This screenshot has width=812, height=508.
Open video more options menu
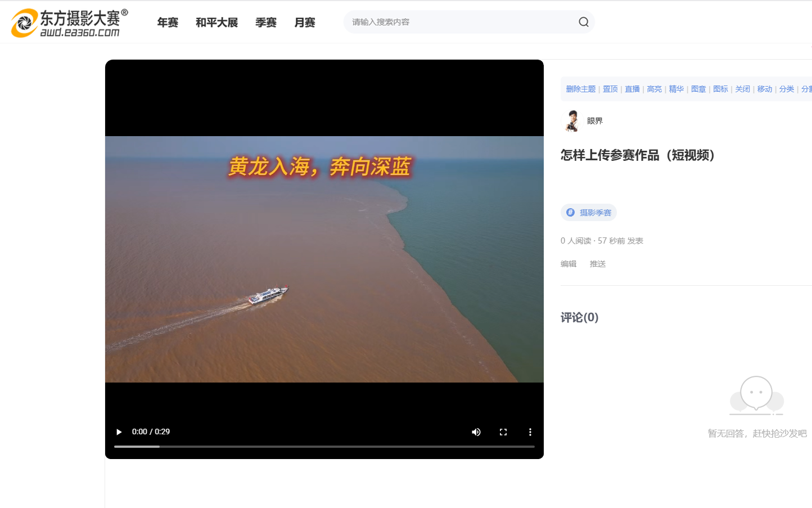[530, 432]
